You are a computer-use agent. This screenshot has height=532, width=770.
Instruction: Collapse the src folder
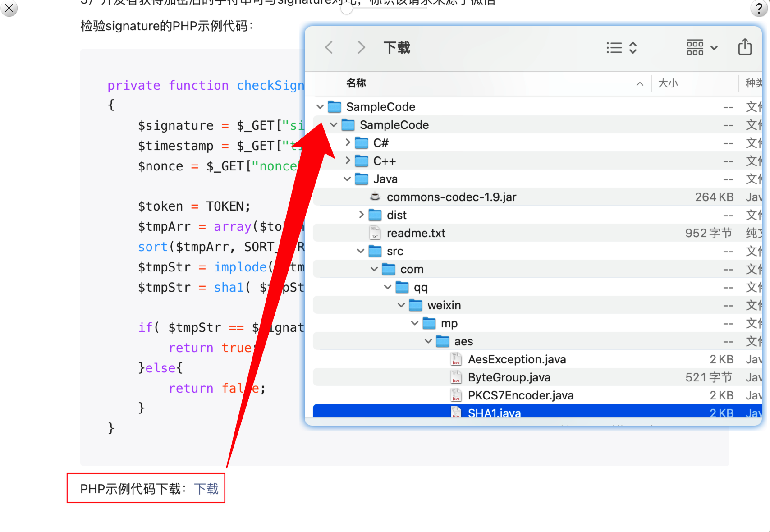coord(361,251)
